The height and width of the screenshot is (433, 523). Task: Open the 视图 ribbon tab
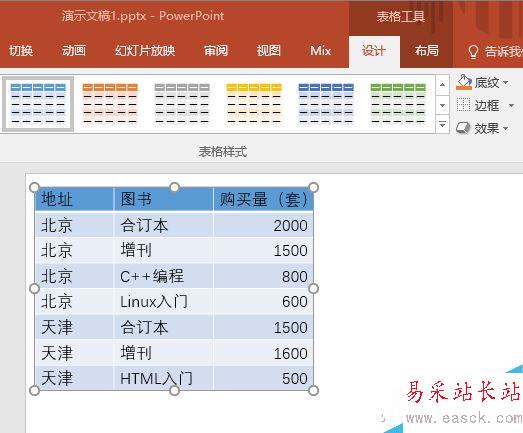click(x=269, y=51)
